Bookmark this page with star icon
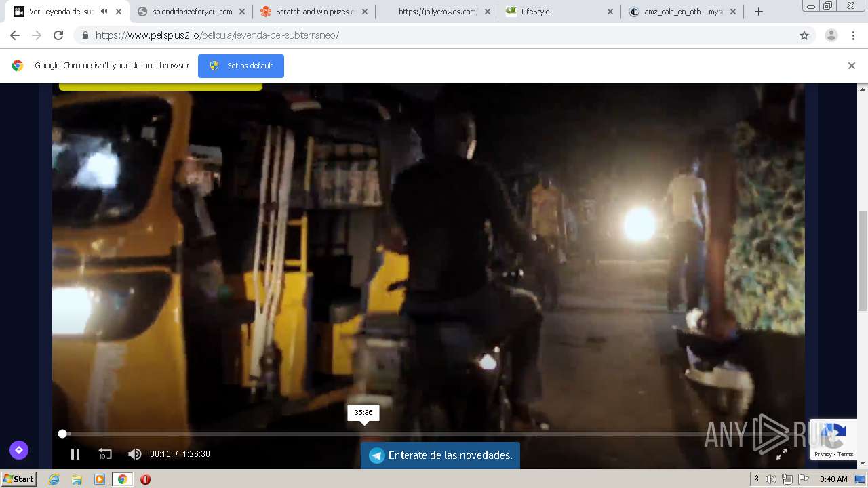Image resolution: width=868 pixels, height=488 pixels. (x=804, y=35)
